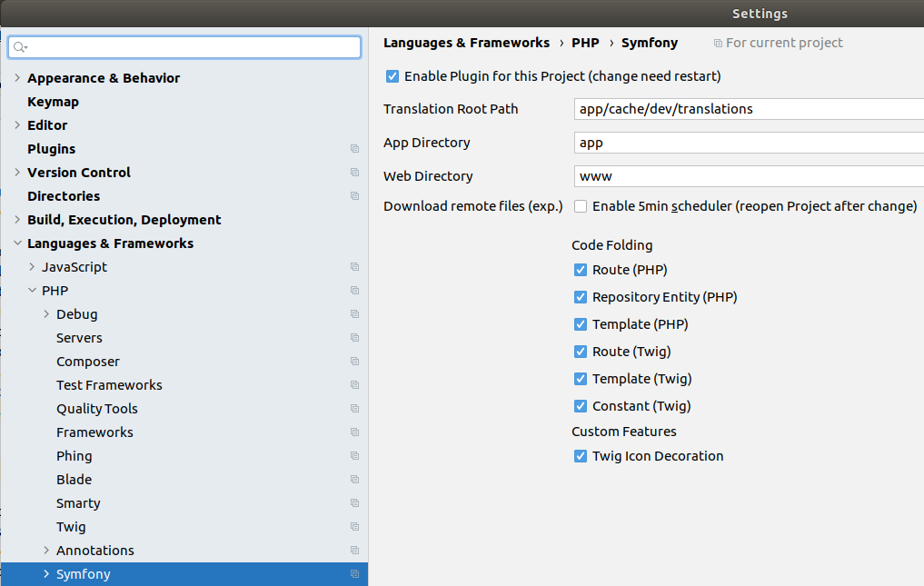Click project-level icon beside Composer
Screen dimensions: 924x586
click(354, 362)
